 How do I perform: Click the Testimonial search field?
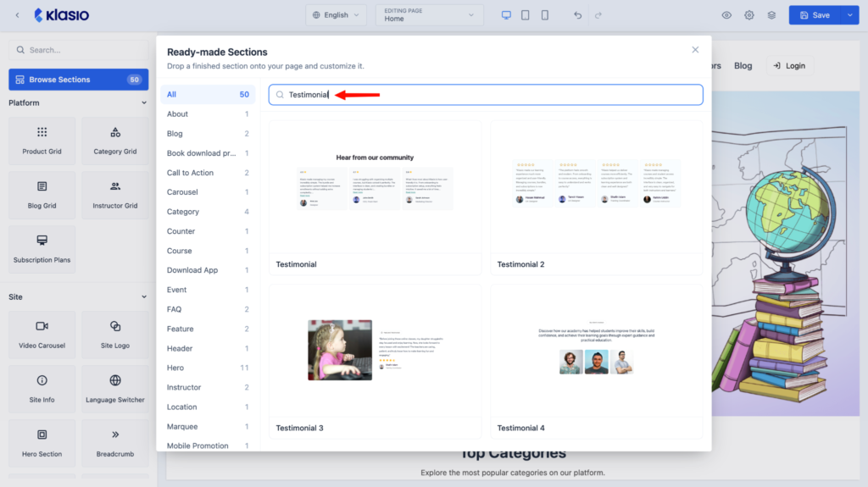point(486,95)
